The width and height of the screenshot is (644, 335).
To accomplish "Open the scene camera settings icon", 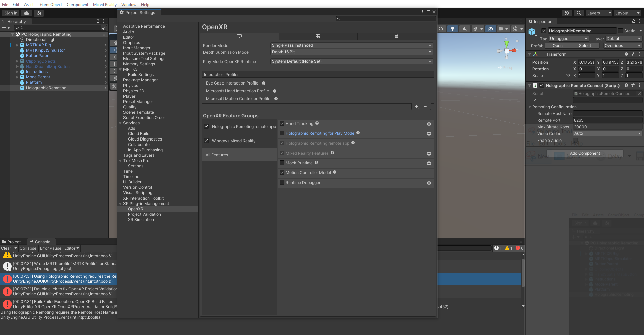I will pyautogui.click(x=501, y=29).
